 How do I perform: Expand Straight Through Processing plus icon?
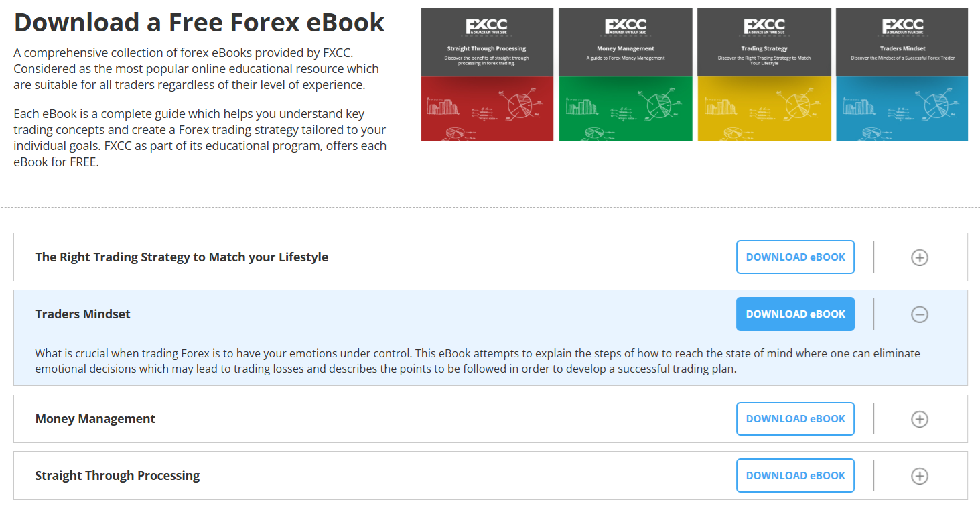coord(920,476)
